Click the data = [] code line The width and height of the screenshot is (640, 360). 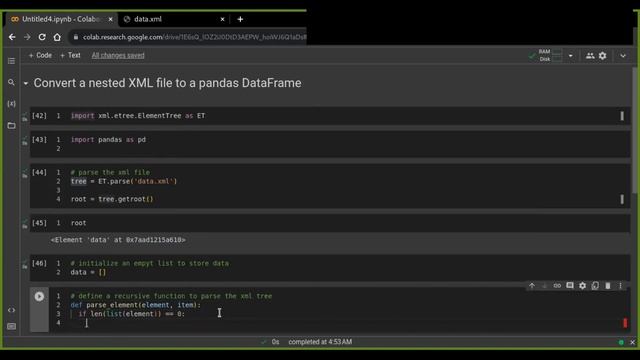(88, 272)
